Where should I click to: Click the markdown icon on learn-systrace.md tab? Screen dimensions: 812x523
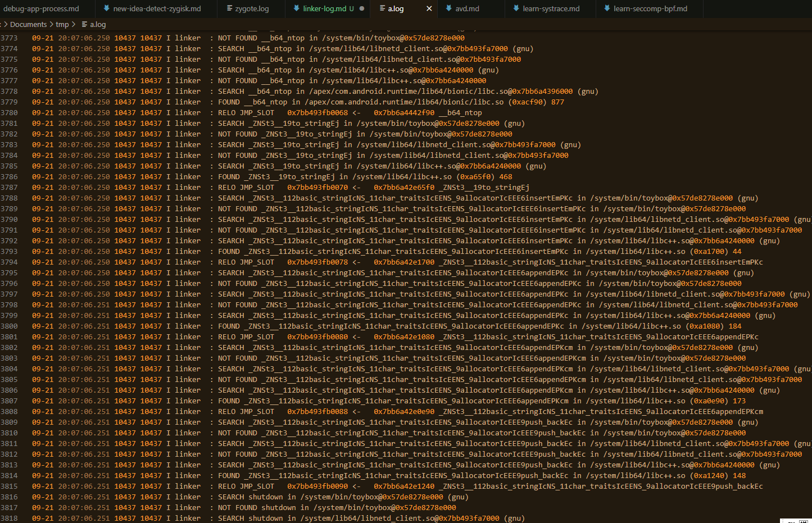pos(516,8)
